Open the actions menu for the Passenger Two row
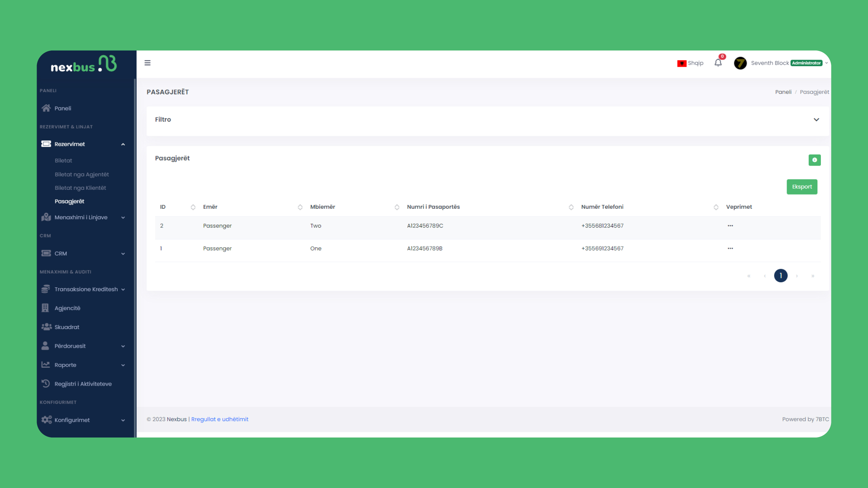Image resolution: width=868 pixels, height=488 pixels. pos(730,226)
